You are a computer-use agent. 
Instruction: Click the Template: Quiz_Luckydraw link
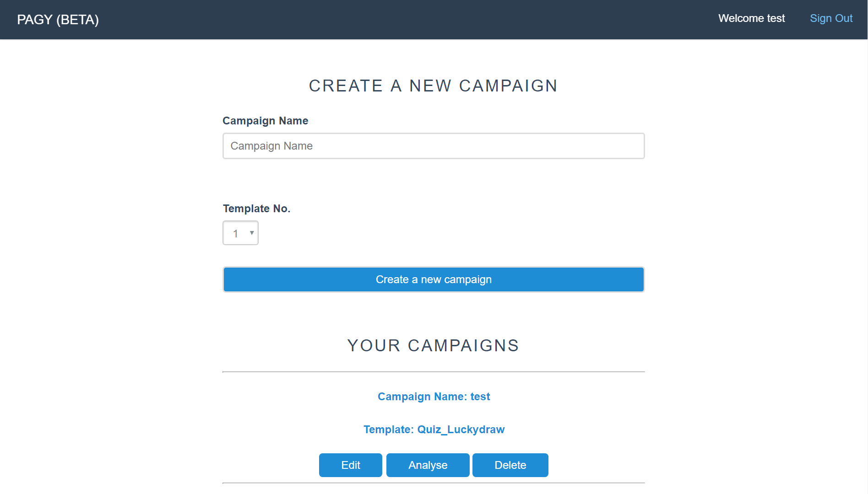tap(434, 430)
